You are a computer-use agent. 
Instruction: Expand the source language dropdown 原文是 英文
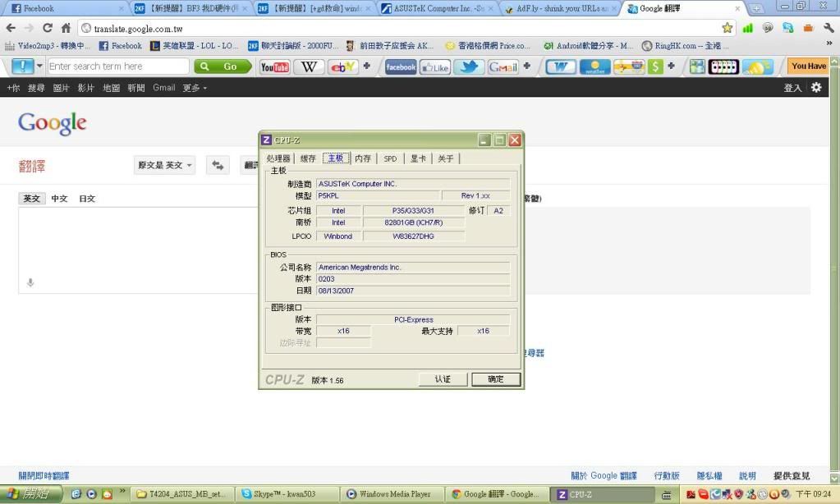coord(164,165)
